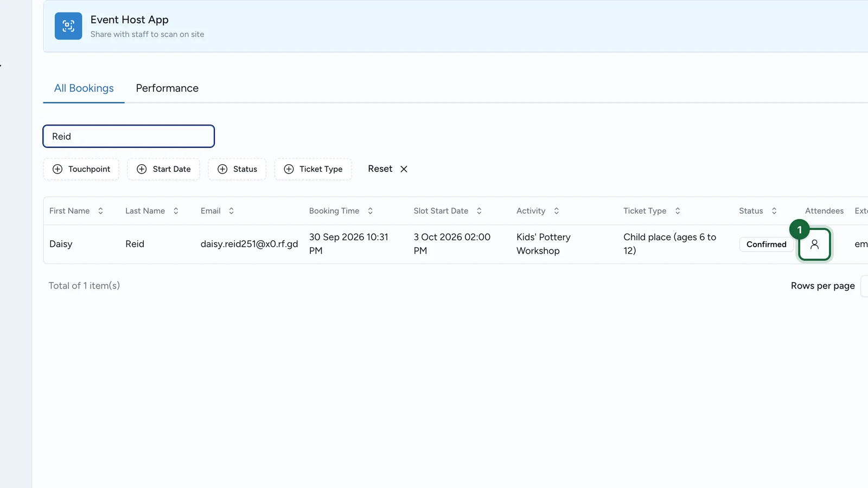868x488 pixels.
Task: Open the Status filter dropdown
Action: click(237, 169)
